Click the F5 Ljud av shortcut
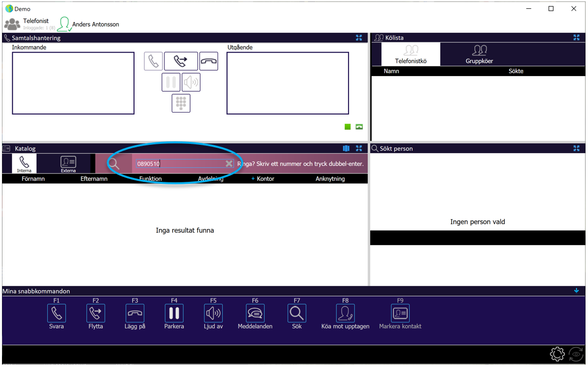Viewport: 588px width, 370px height. coord(213,314)
